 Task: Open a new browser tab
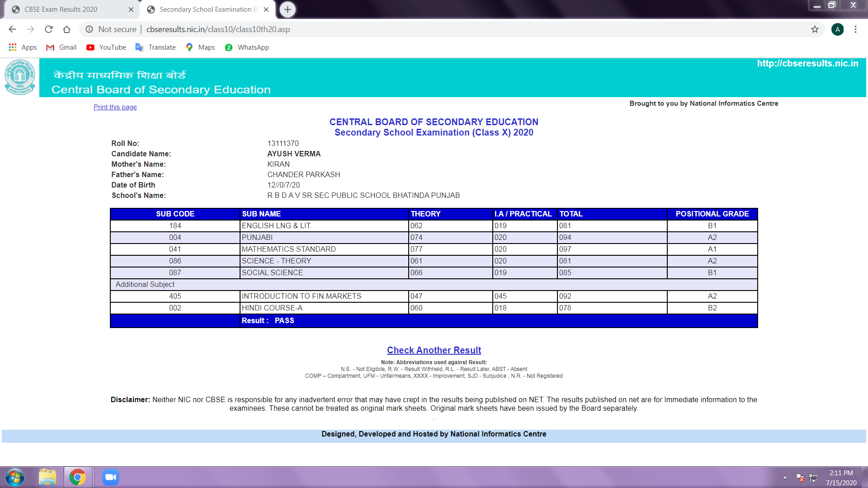288,9
